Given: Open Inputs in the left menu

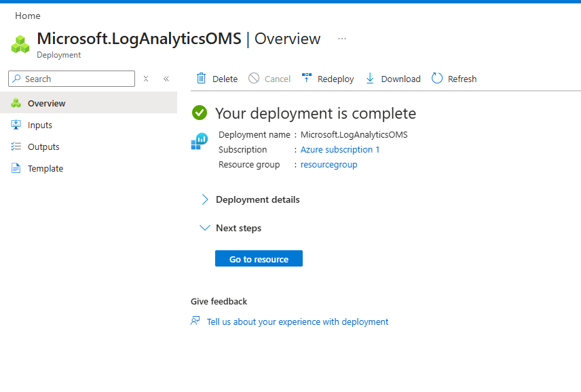Looking at the screenshot, I should coord(88,125).
